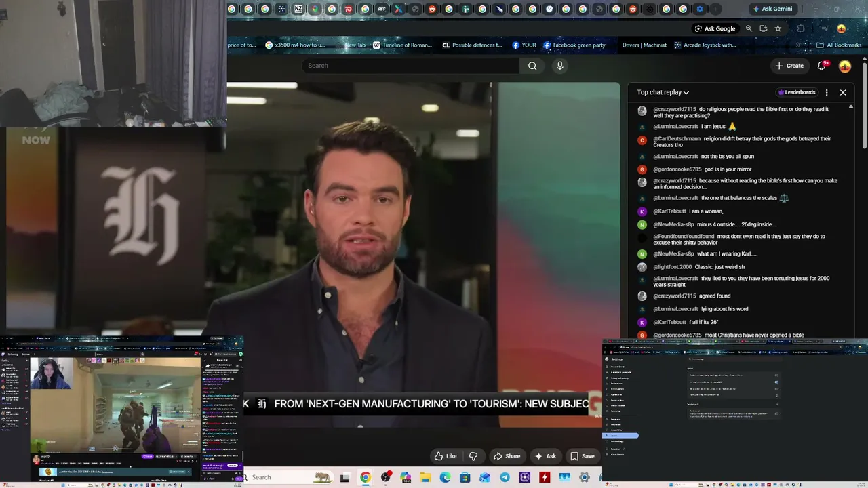Click chat author @gordoncooke6785 in mirror message
The height and width of the screenshot is (488, 868).
[677, 169]
